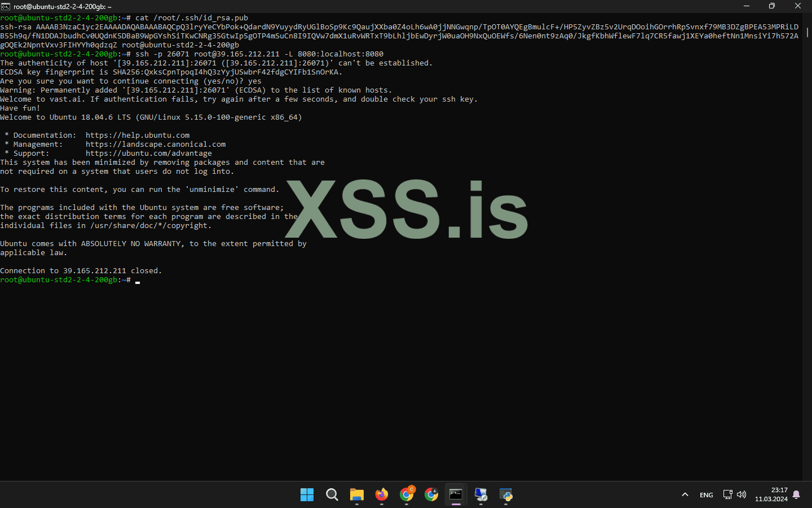Click 'Welcome to Ubuntu 18.04.6 LTS' line

click(x=151, y=117)
